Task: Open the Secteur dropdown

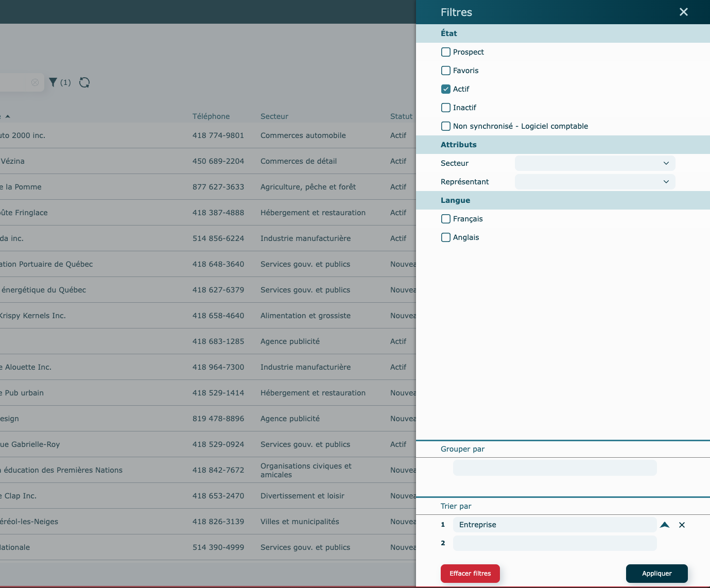Action: click(595, 163)
